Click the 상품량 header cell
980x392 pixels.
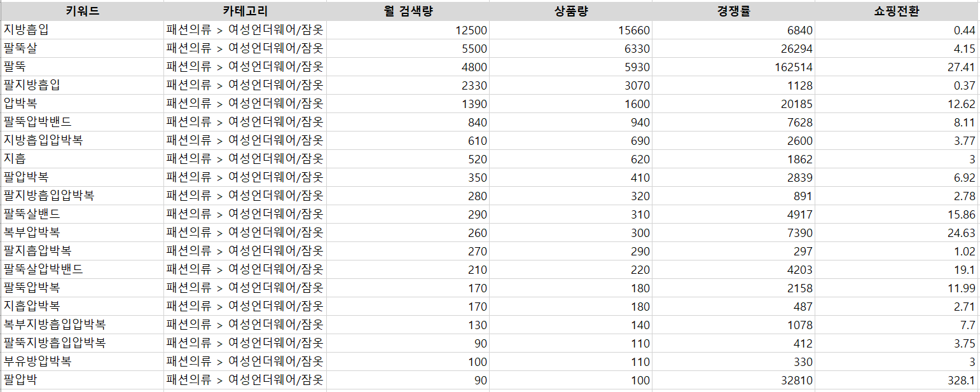(570, 11)
